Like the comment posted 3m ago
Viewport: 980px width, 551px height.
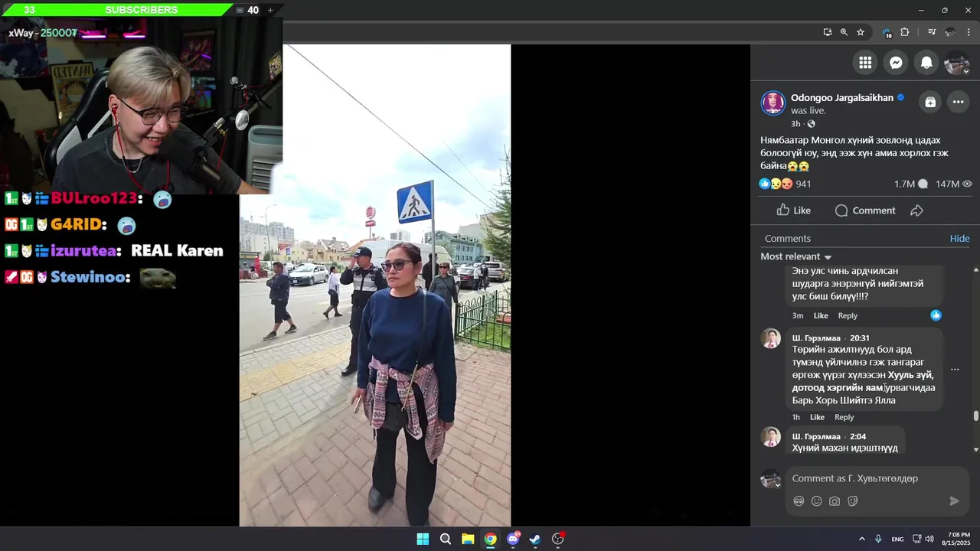821,315
